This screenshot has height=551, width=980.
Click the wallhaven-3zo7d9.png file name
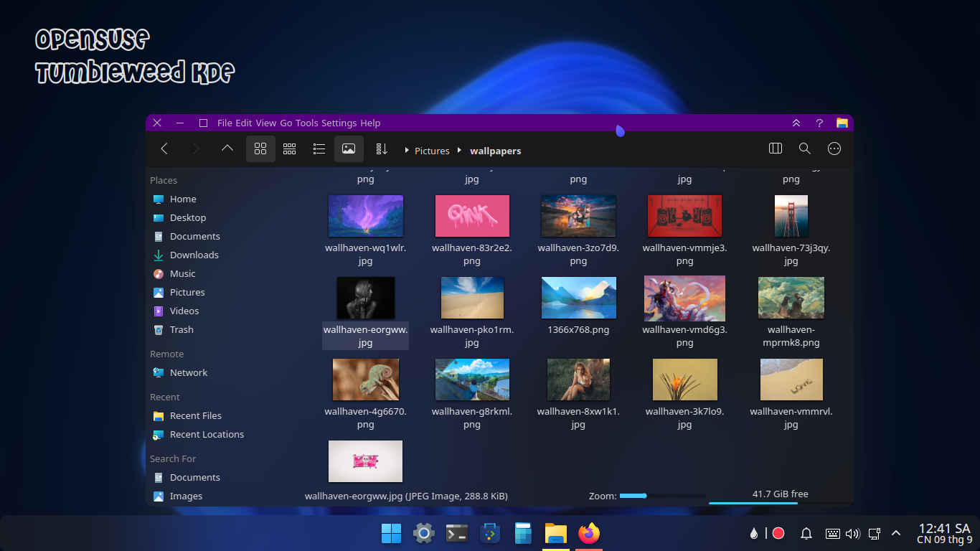pyautogui.click(x=578, y=255)
